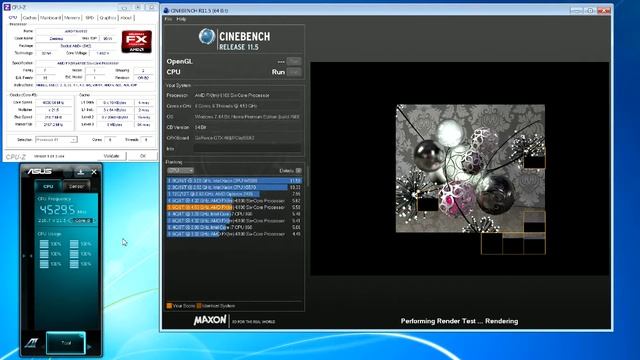
Task: Open the Help menu in Cinebench
Action: pyautogui.click(x=182, y=19)
